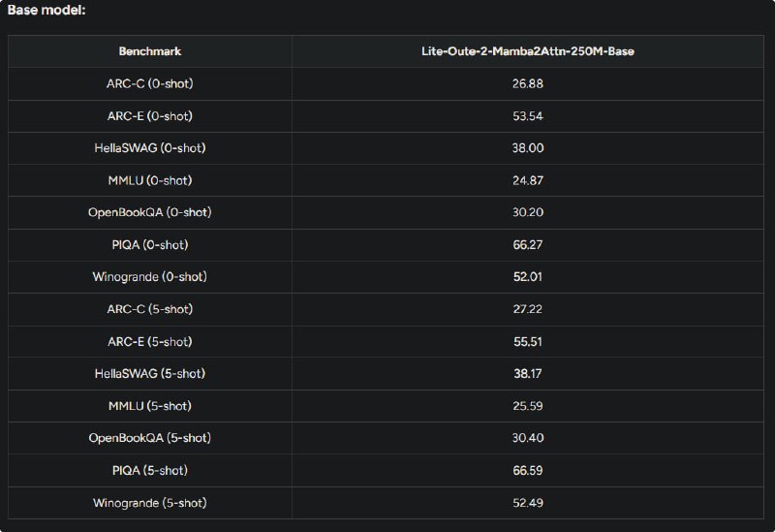Click the HellaSWAG (5-shot) benchmark cell

pyautogui.click(x=150, y=373)
